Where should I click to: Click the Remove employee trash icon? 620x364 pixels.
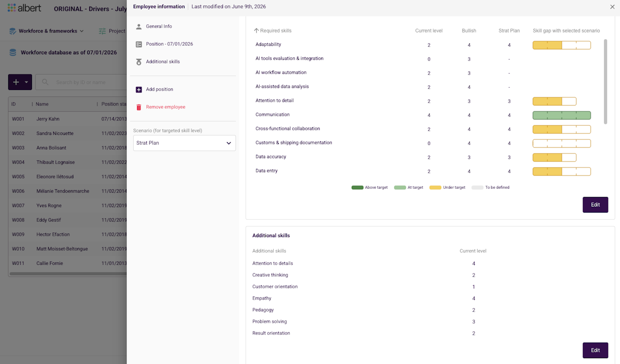(139, 107)
